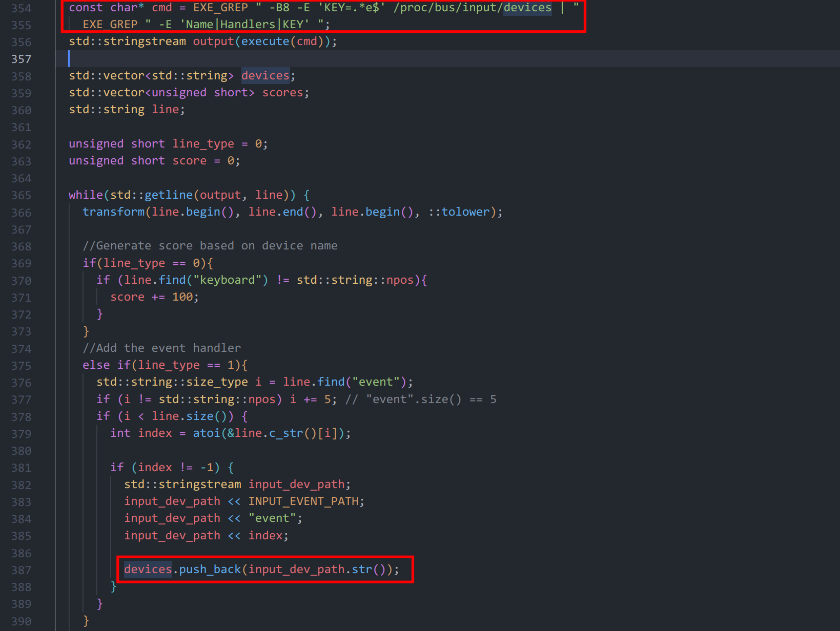Click the "keyboard" string literal
Screen dimensions: 840x631
pos(227,280)
